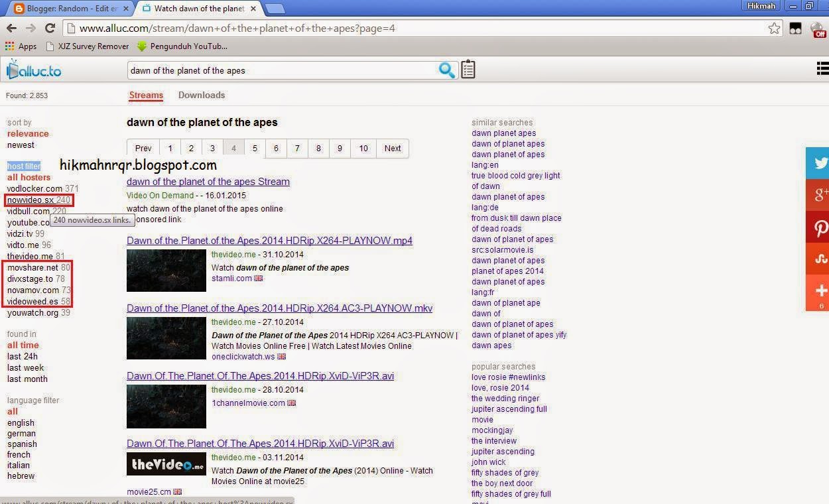
Task: Filter by vidzi.tv host
Action: click(25, 234)
